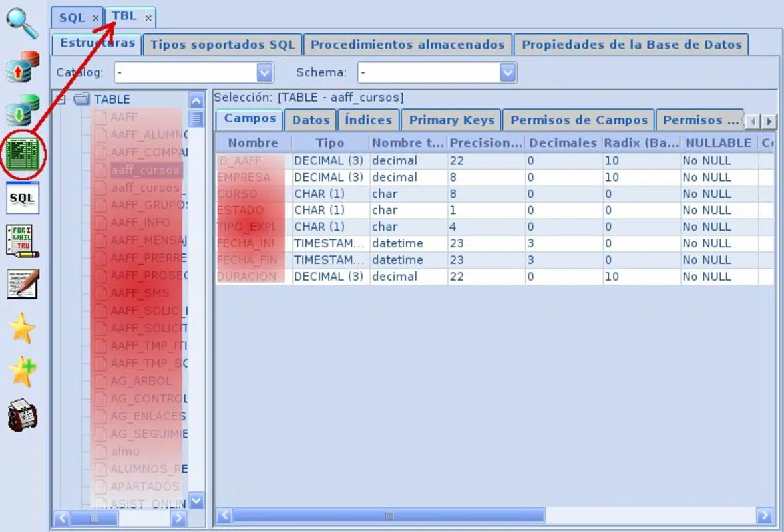This screenshot has height=532, width=784.
Task: Click the Radix column header
Action: pos(642,143)
